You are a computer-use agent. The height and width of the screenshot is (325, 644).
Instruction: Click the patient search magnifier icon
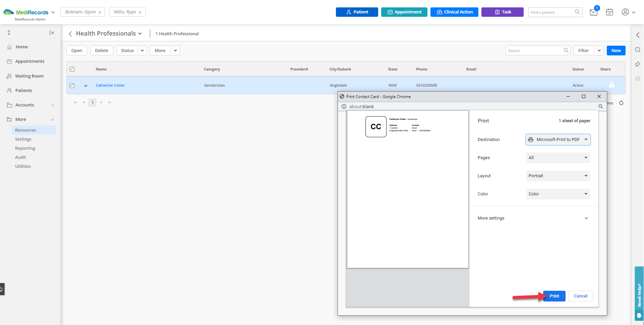(577, 12)
